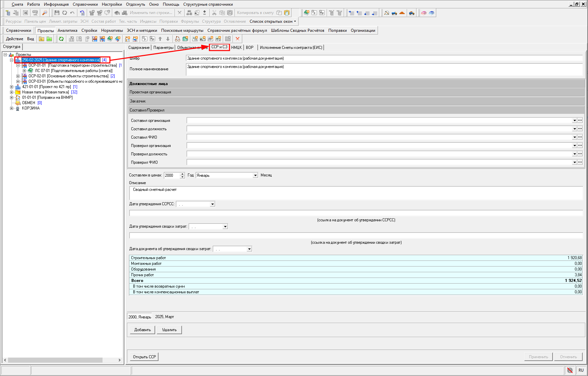Click the hammer and sickle labor icon
Image resolution: width=588 pixels, height=376 pixels.
pos(387,13)
